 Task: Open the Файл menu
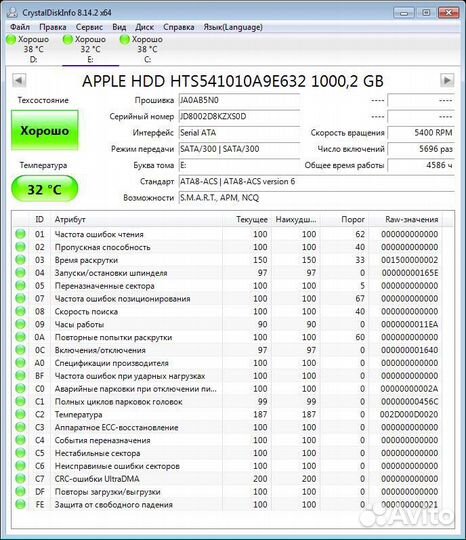click(x=20, y=27)
